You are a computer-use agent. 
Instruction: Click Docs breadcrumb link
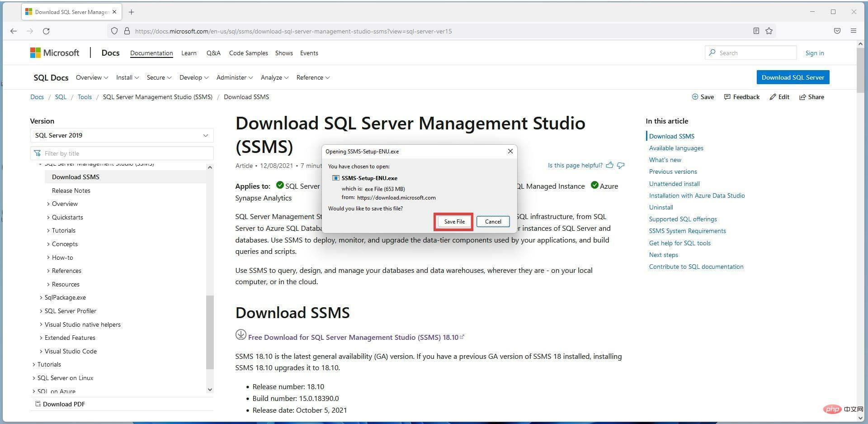click(37, 97)
